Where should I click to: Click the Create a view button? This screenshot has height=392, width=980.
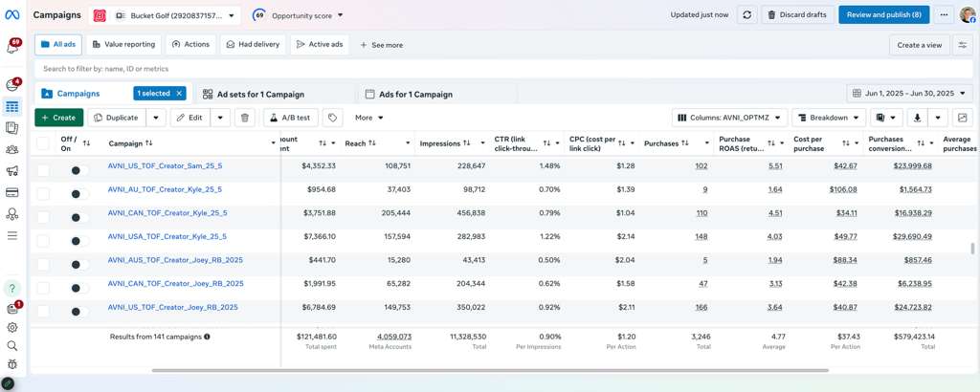(920, 45)
